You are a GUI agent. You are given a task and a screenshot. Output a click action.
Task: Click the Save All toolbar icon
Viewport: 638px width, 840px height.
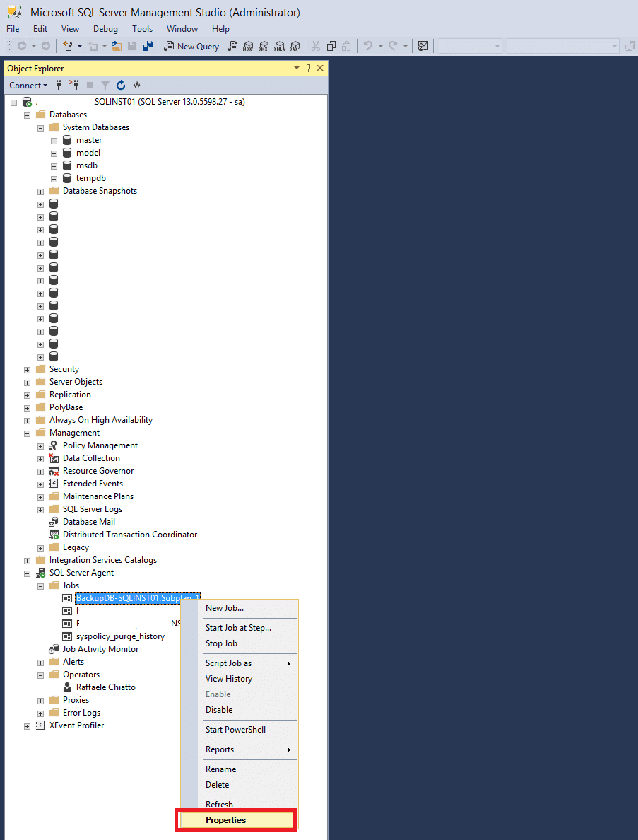point(148,46)
